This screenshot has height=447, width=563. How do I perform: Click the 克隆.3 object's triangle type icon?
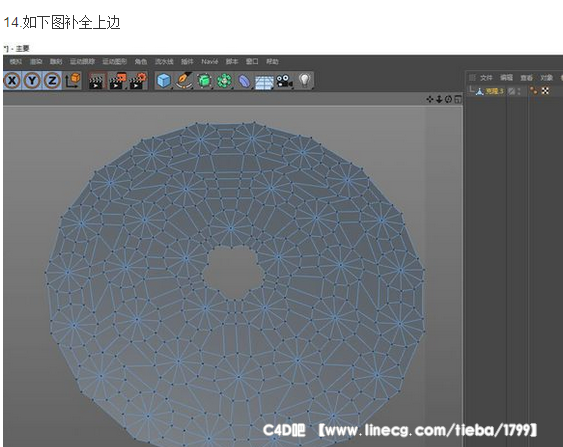tap(480, 91)
